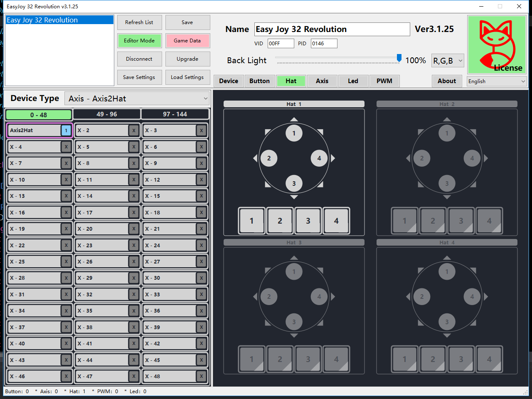Click the blue 1 badge on Axis2Hat
This screenshot has height=399, width=532.
[66, 130]
